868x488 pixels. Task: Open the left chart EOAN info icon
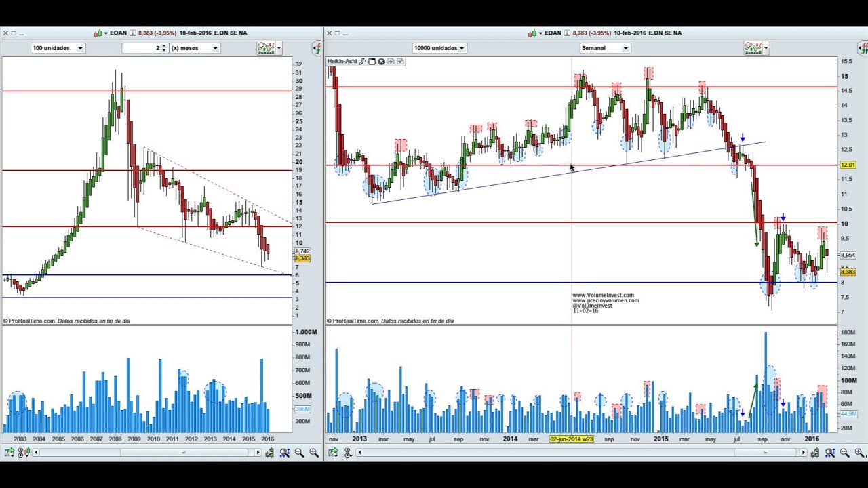(x=132, y=33)
